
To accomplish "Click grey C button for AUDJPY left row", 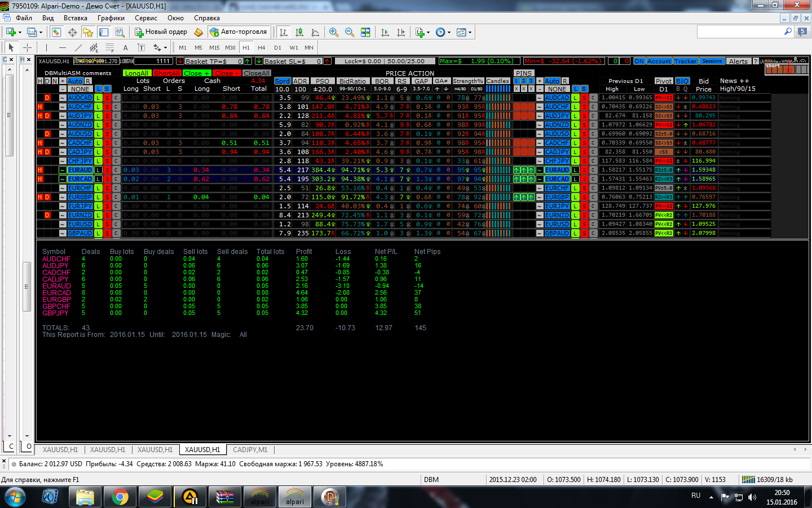I will 116,116.
